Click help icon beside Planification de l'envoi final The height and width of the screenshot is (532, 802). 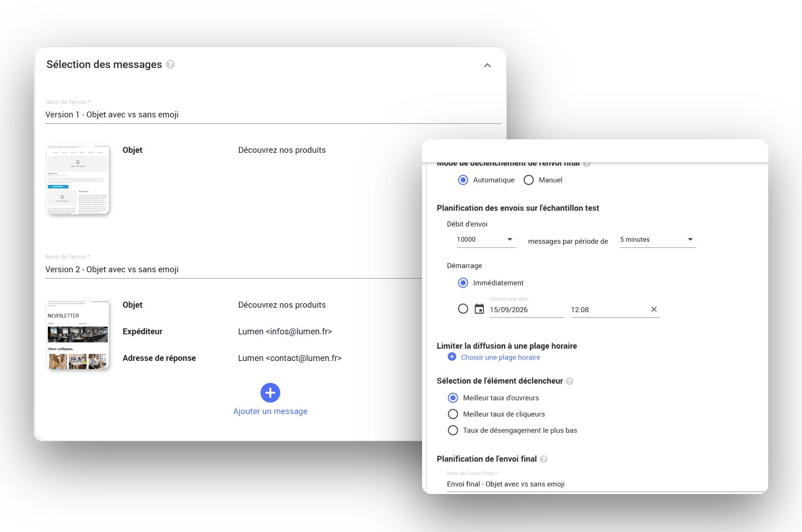[544, 459]
